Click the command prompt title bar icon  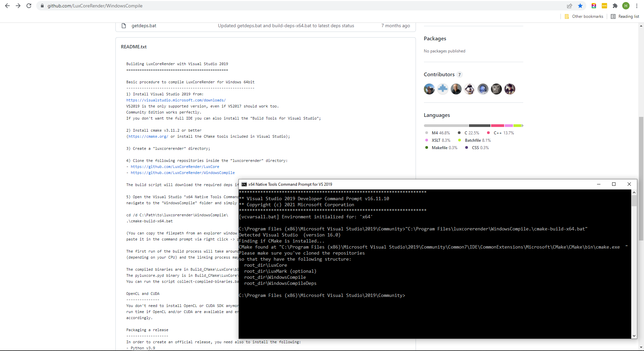(x=244, y=184)
